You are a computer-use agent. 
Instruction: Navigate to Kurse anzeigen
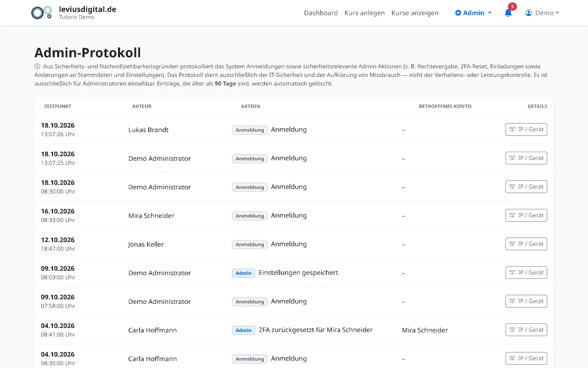[x=415, y=13]
